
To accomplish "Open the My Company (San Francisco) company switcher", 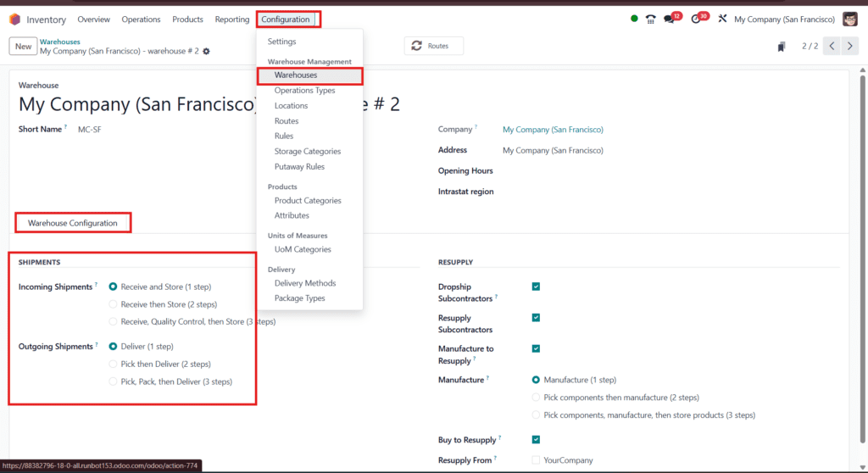I will coord(784,19).
